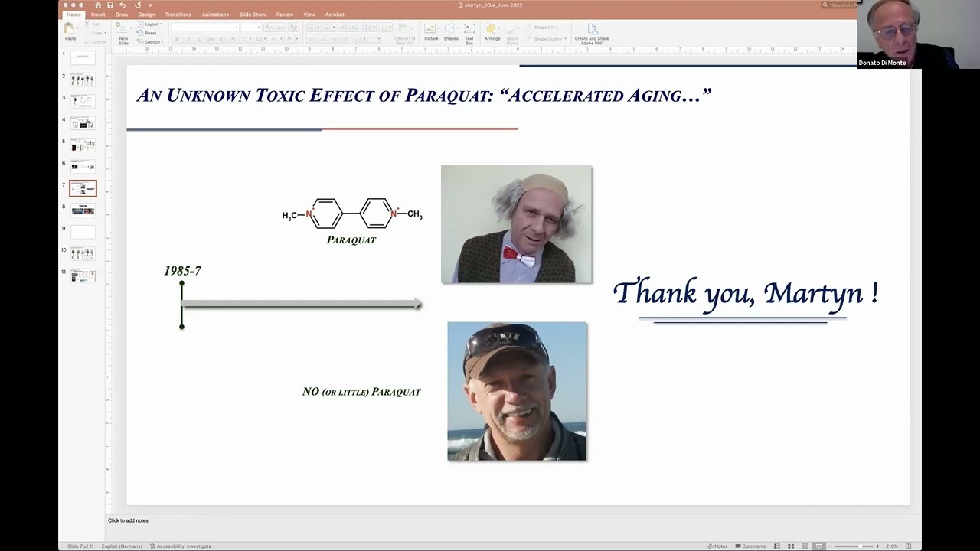980x551 pixels.
Task: Select the Paraquat chemical structure image
Action: [x=352, y=214]
